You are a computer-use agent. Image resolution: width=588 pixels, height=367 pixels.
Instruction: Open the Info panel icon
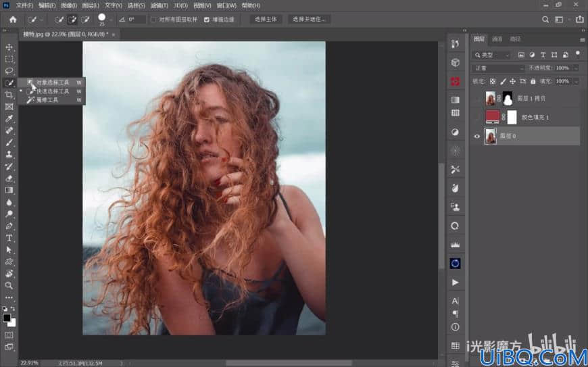tap(456, 327)
